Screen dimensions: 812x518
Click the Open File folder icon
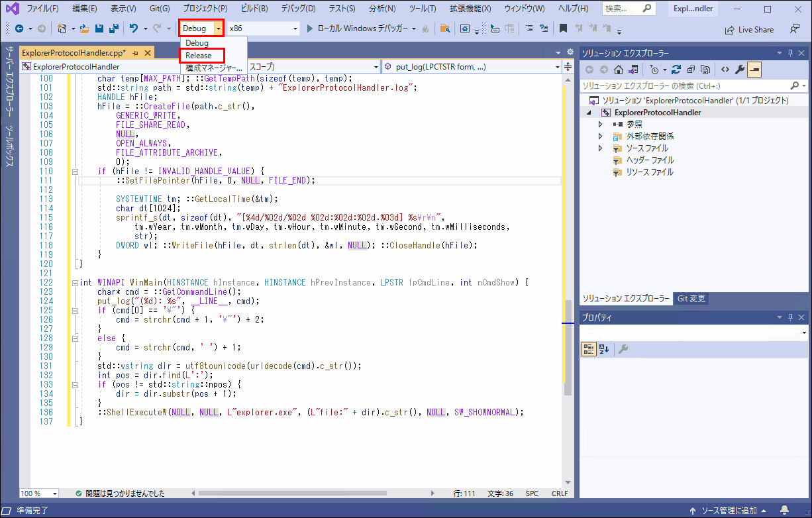coord(85,29)
